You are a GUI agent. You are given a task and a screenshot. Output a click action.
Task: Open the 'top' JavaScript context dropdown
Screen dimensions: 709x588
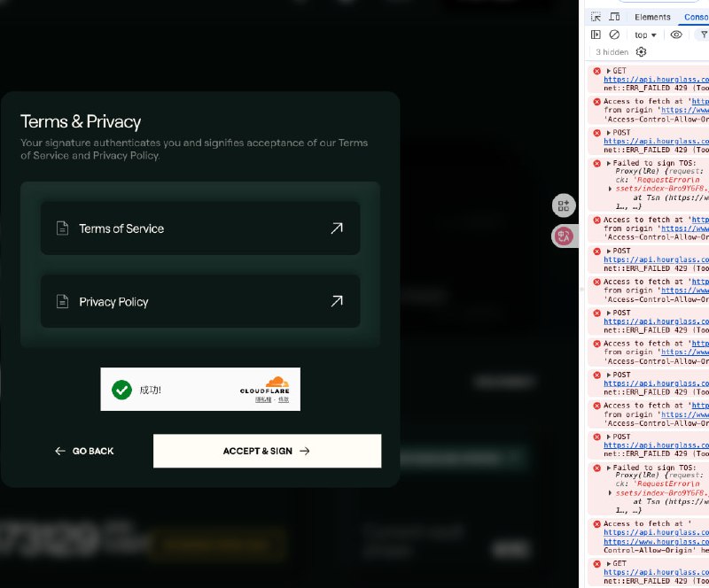645,35
